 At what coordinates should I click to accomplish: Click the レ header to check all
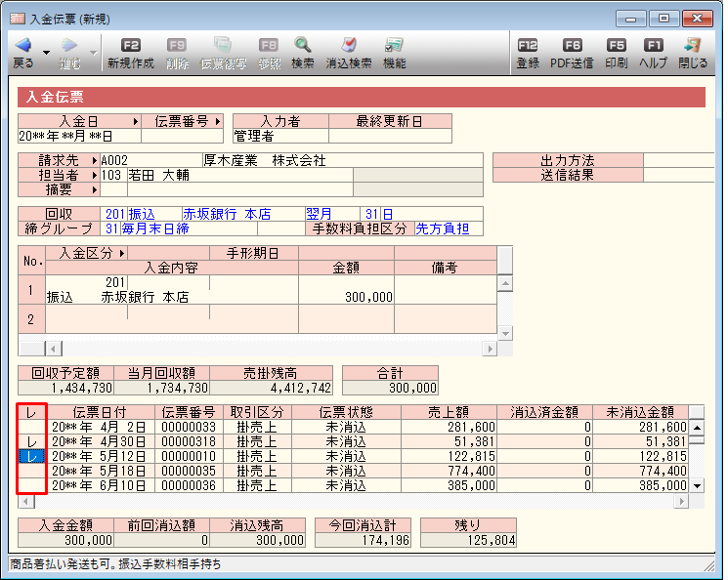[x=31, y=412]
